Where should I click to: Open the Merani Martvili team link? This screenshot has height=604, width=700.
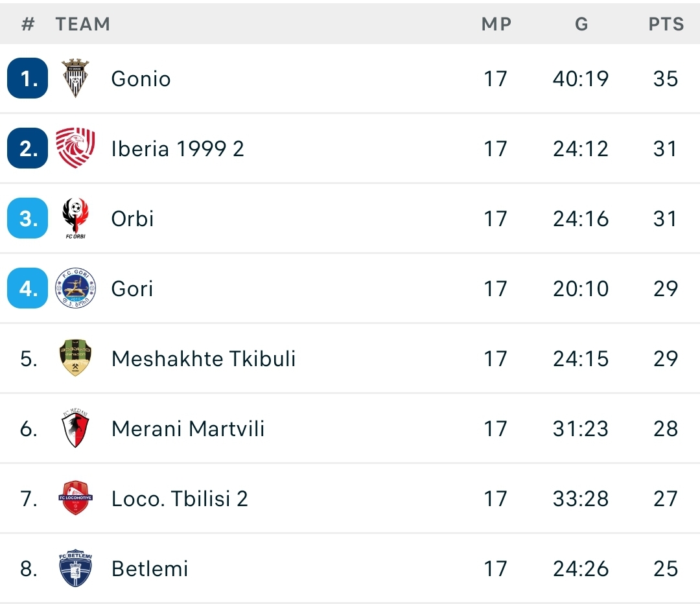188,428
